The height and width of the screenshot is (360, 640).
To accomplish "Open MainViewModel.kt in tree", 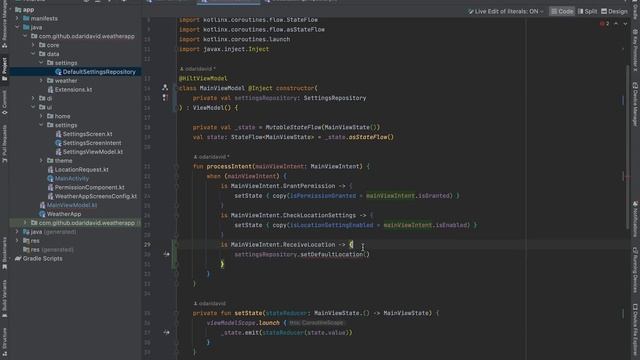I will click(72, 205).
